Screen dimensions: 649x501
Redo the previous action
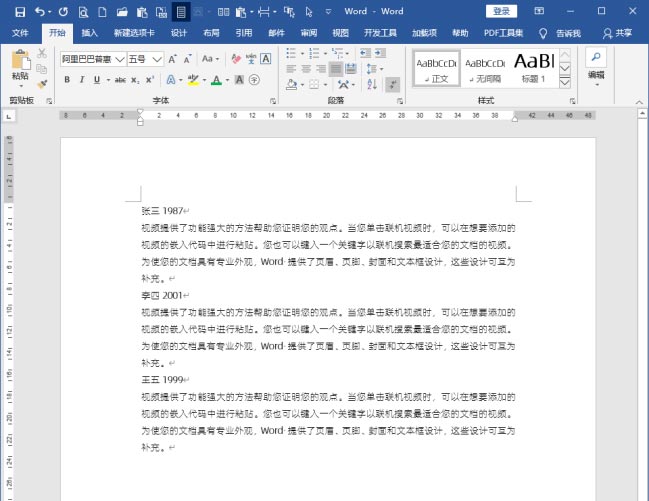click(x=63, y=12)
